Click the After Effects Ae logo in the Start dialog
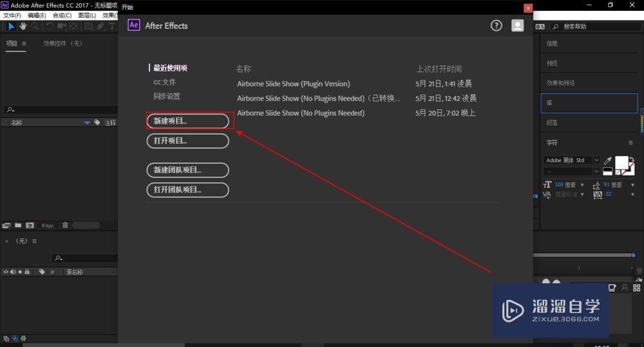 [x=133, y=25]
